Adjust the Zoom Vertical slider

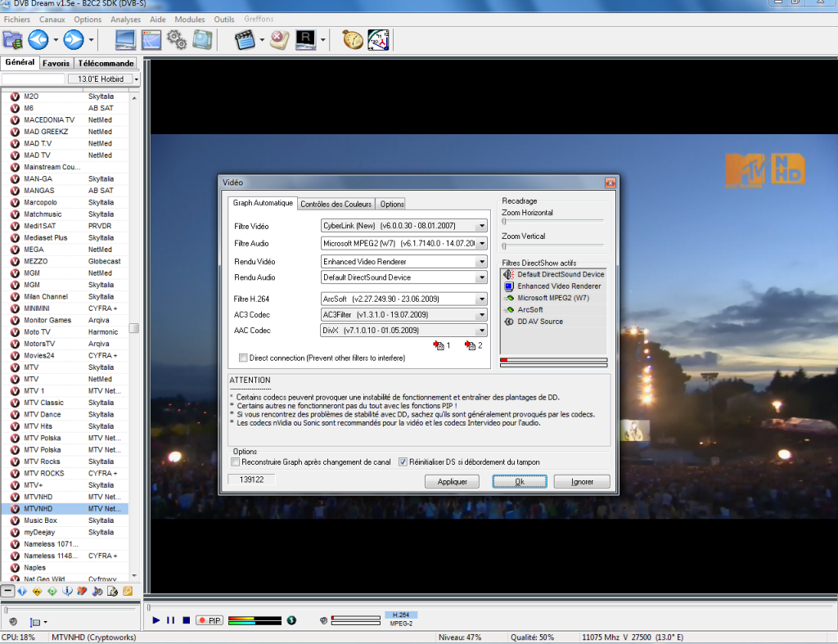coord(553,245)
